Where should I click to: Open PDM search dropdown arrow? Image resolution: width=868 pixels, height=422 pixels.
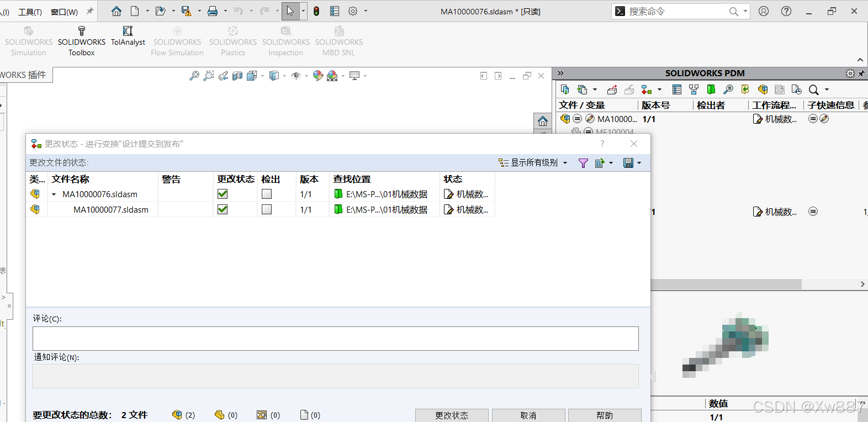coord(827,89)
